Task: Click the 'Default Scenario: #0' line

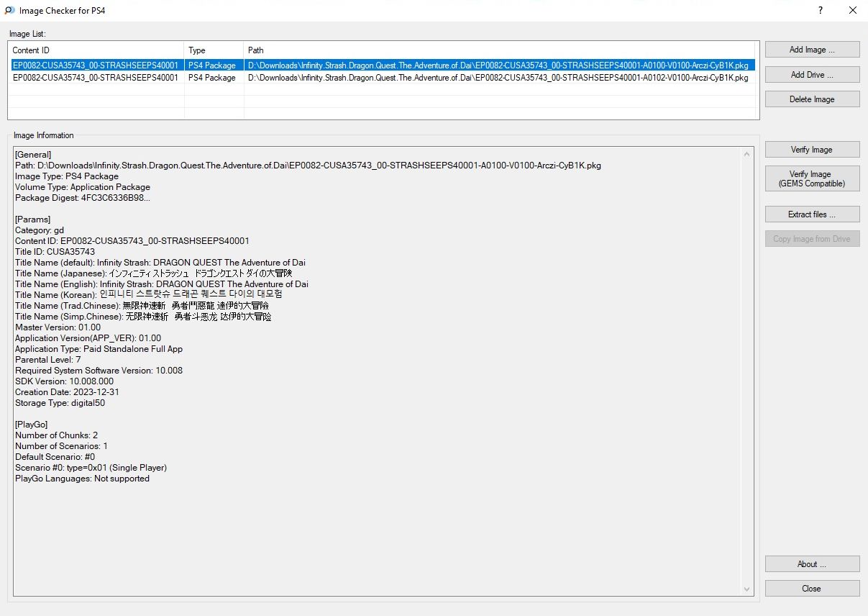Action: 55,457
